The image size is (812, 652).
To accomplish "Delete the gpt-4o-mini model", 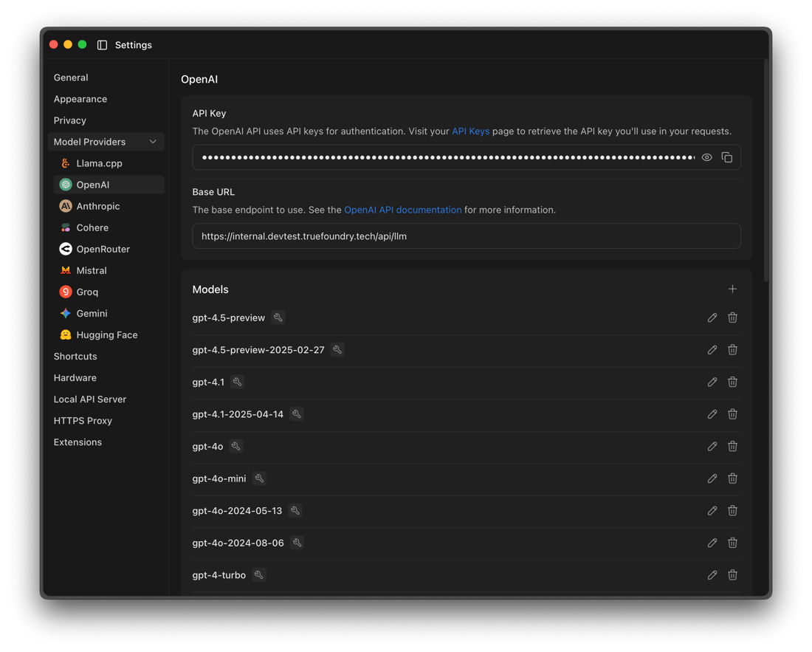I will click(733, 478).
